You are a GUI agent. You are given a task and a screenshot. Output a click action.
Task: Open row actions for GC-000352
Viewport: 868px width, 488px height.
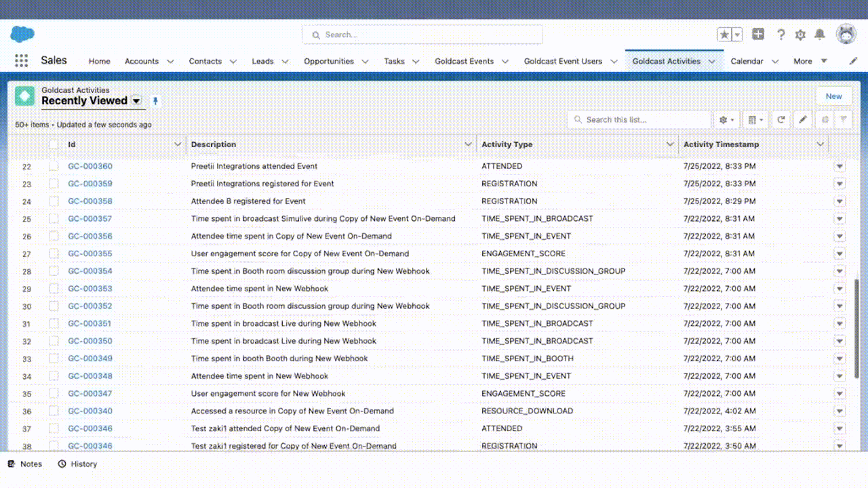click(x=840, y=306)
